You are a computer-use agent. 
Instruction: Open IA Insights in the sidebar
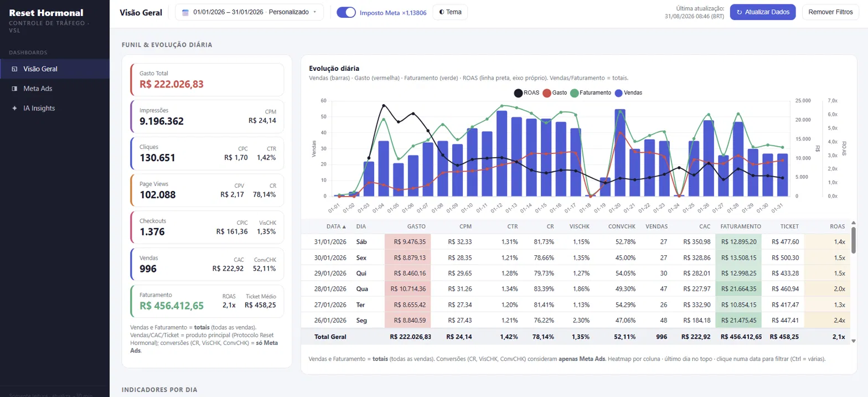pyautogui.click(x=55, y=109)
